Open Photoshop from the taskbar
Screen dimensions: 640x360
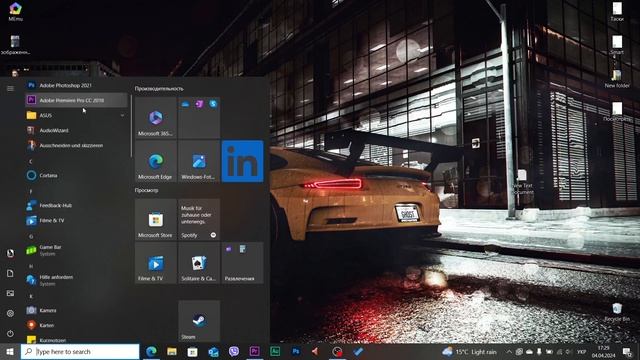point(296,351)
